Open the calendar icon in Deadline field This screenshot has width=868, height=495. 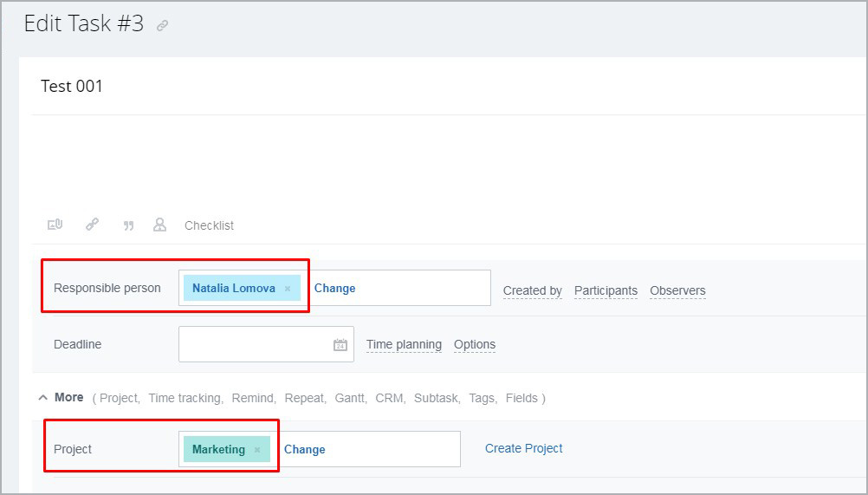(340, 345)
